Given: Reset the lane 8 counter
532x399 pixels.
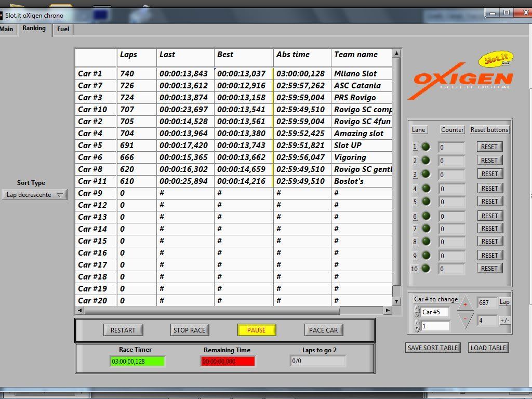Looking at the screenshot, I should pos(489,242).
